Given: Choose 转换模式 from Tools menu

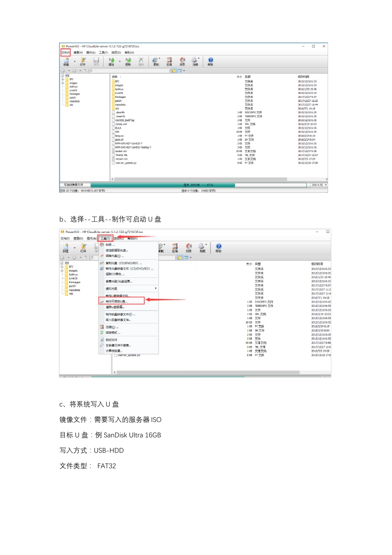Looking at the screenshot, I should coord(129,332).
